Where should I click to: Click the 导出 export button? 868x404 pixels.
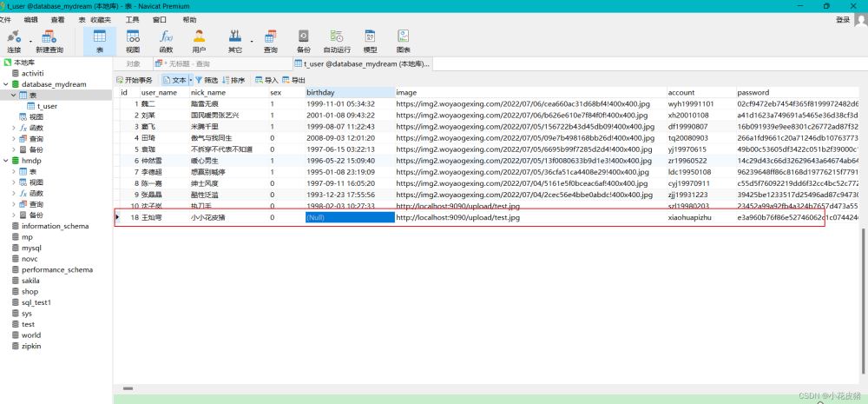[293, 80]
